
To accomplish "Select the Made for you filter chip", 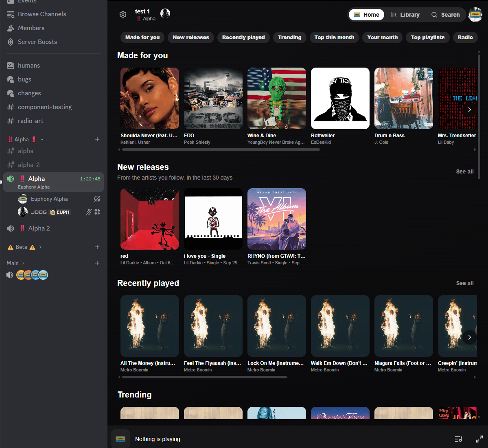I will 142,37.
